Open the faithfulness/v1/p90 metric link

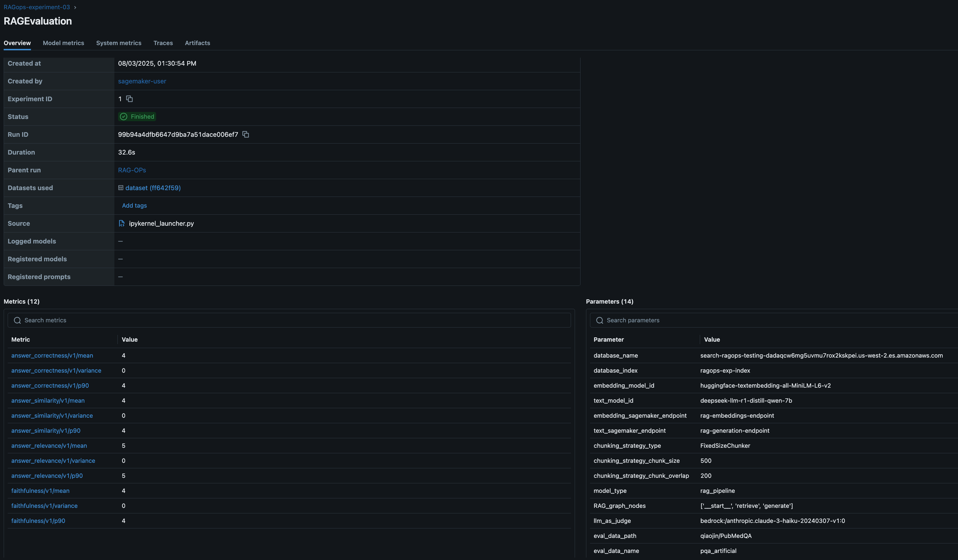click(x=38, y=521)
